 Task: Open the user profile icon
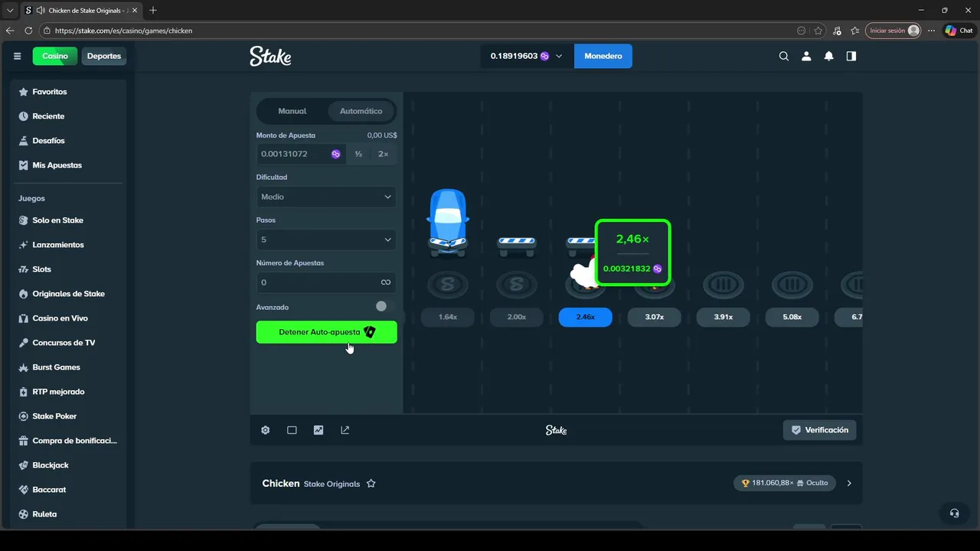806,56
